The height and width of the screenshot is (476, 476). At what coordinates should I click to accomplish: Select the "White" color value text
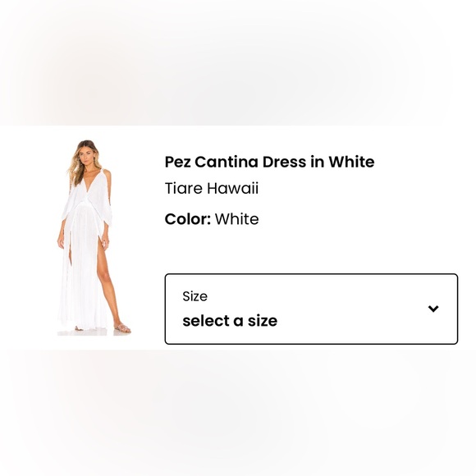237,219
